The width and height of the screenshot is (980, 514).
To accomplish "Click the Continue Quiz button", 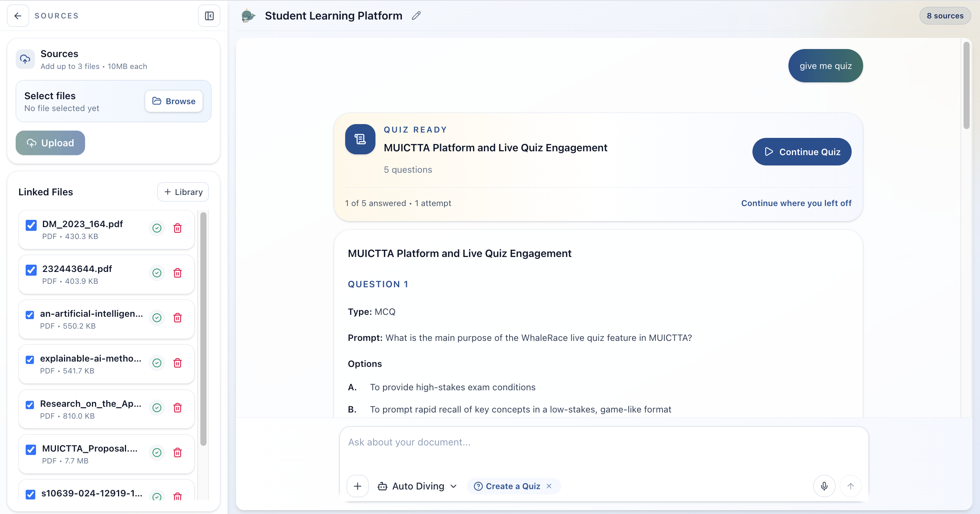I will click(x=801, y=152).
